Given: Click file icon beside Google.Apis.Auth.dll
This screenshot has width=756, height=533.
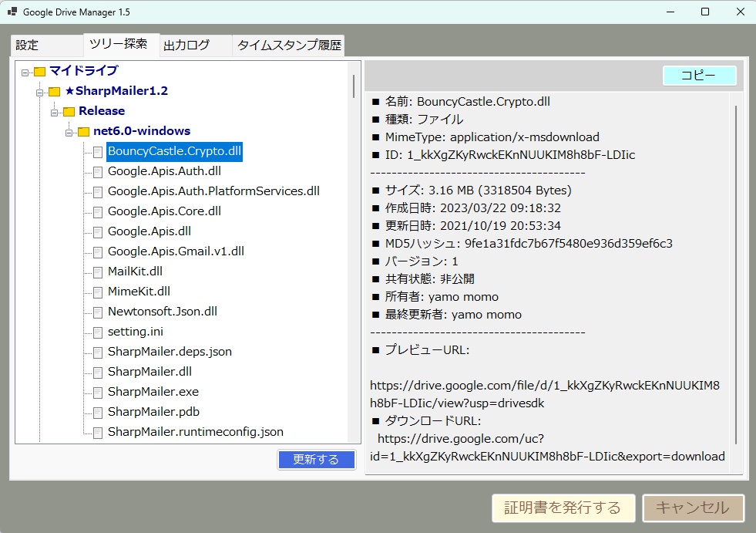Looking at the screenshot, I should [x=97, y=172].
